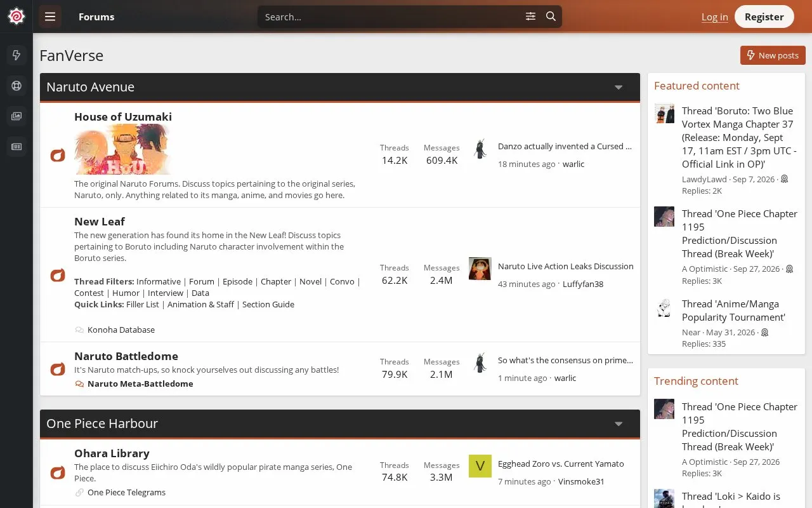Open the One Piece Telegrams link
The height and width of the screenshot is (508, 812).
pos(126,493)
